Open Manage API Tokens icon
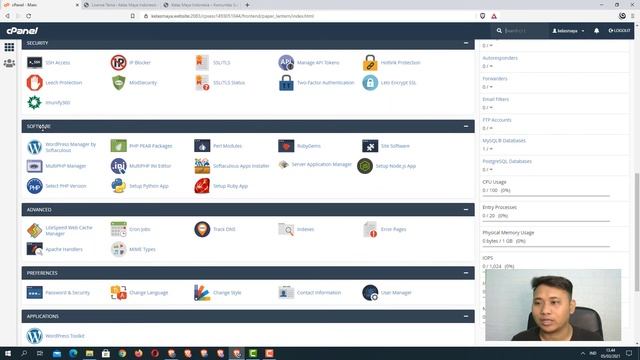Image resolution: width=640 pixels, height=360 pixels. point(286,62)
